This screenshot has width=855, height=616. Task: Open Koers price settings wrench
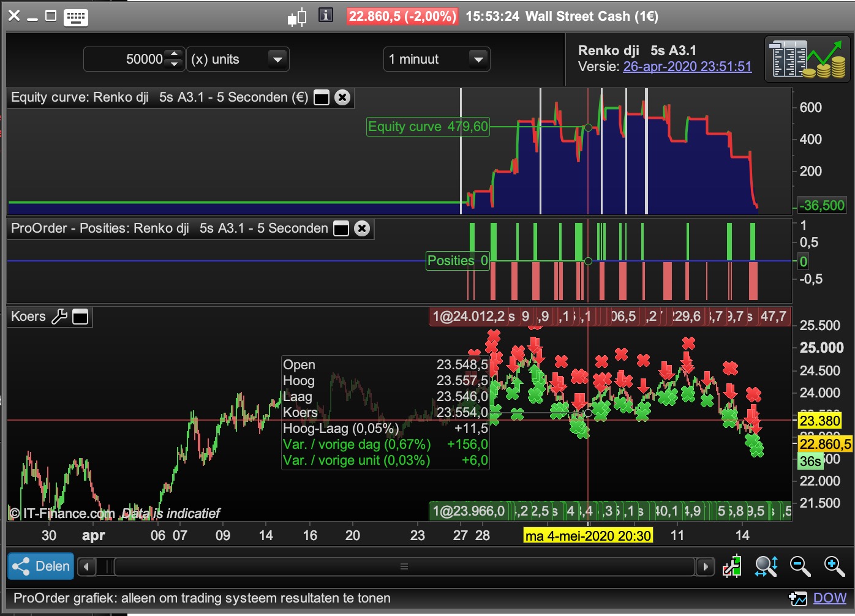[x=59, y=317]
